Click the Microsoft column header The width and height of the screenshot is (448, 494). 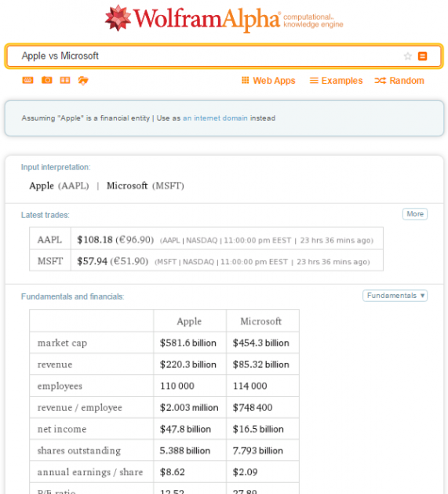261,321
